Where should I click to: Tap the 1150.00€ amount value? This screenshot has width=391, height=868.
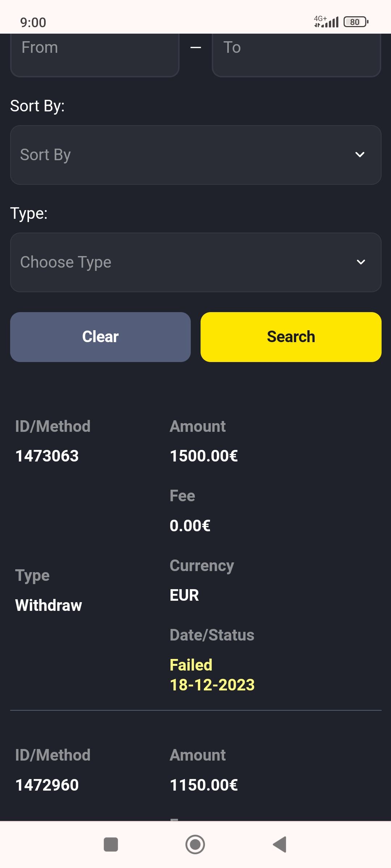204,785
